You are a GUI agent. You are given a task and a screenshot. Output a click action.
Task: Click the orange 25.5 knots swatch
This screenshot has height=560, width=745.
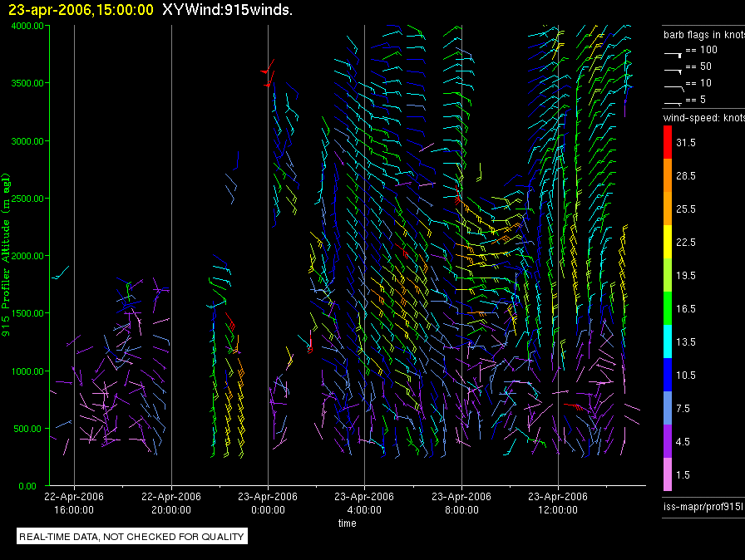668,209
